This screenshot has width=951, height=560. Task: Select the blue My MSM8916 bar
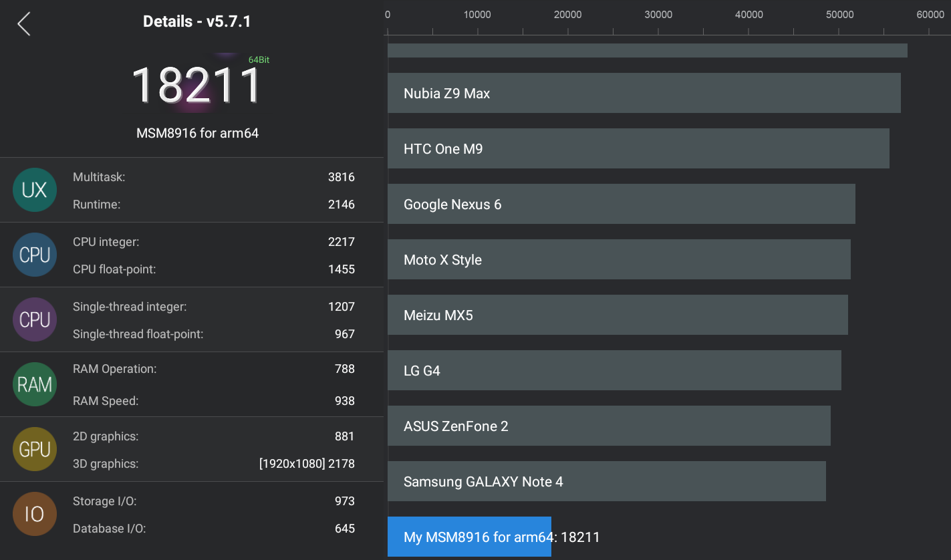[469, 537]
